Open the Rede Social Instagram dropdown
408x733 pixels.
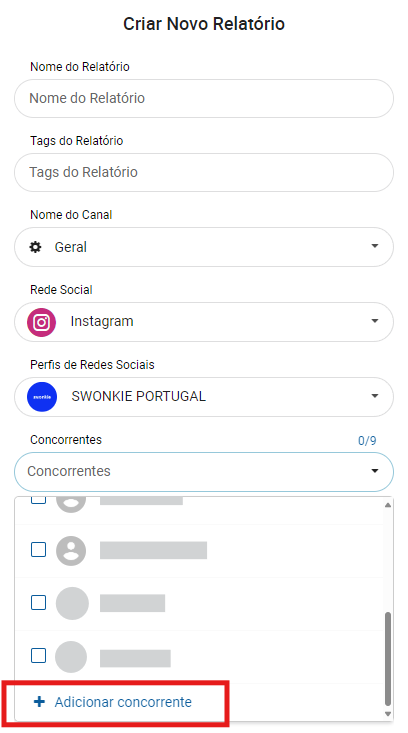coord(204,322)
